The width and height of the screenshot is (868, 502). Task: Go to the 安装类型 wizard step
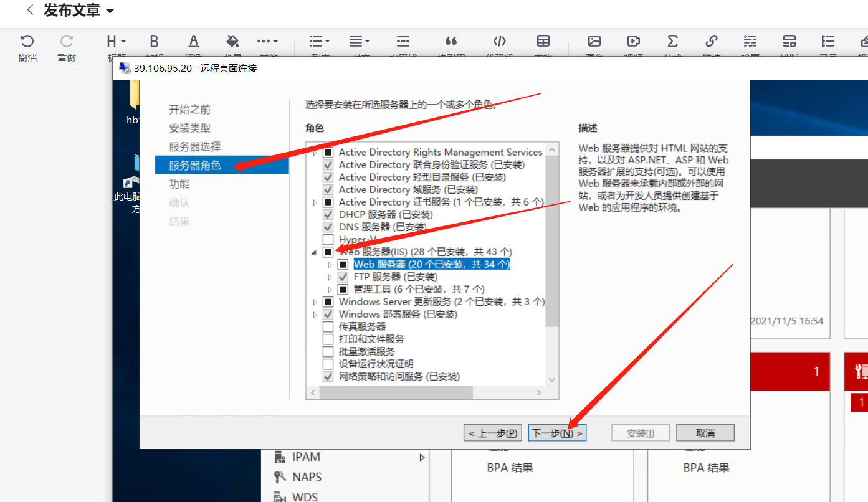(190, 128)
